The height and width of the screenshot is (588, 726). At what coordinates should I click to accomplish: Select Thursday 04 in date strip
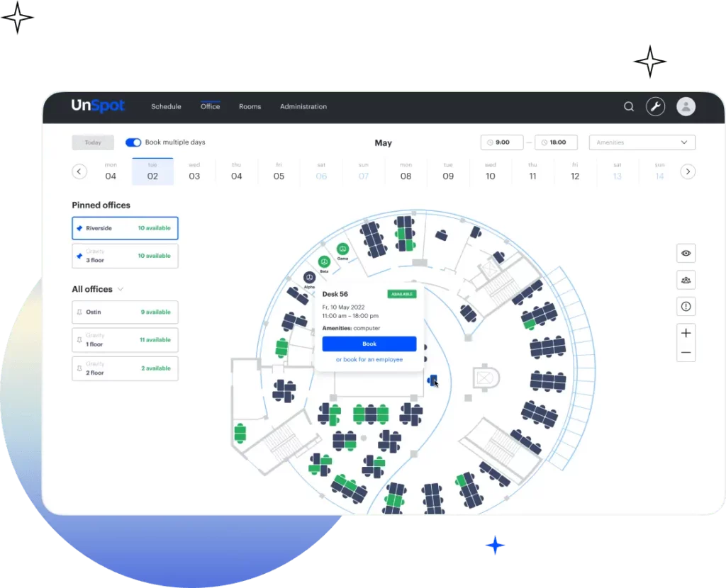[237, 171]
